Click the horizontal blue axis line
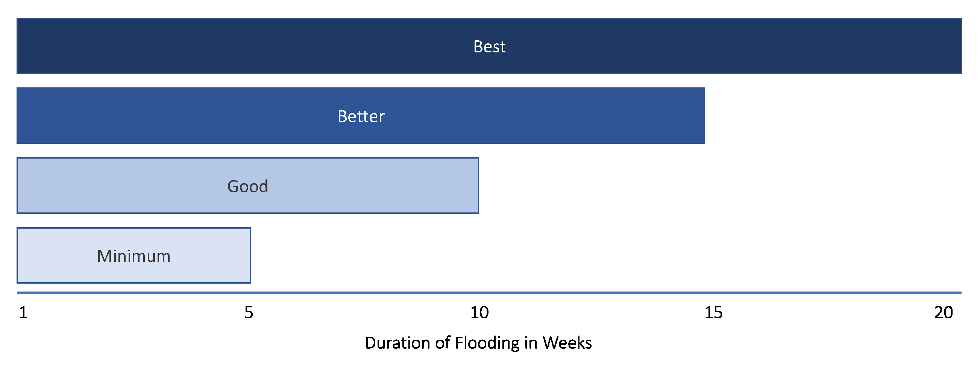This screenshot has height=368, width=980. point(489,293)
